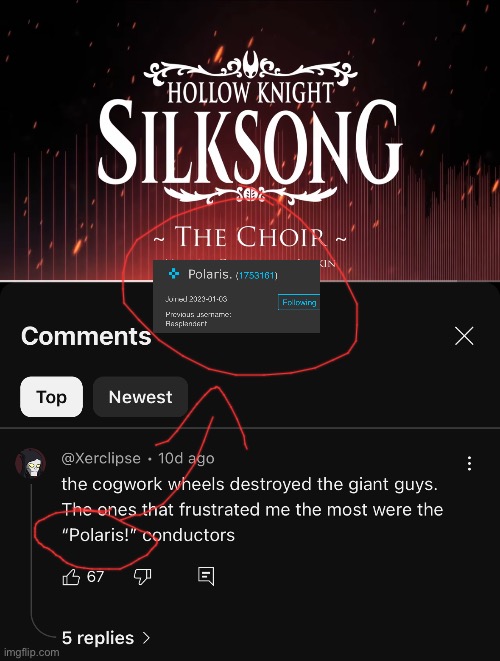Open the three-dot comment options menu

469,463
